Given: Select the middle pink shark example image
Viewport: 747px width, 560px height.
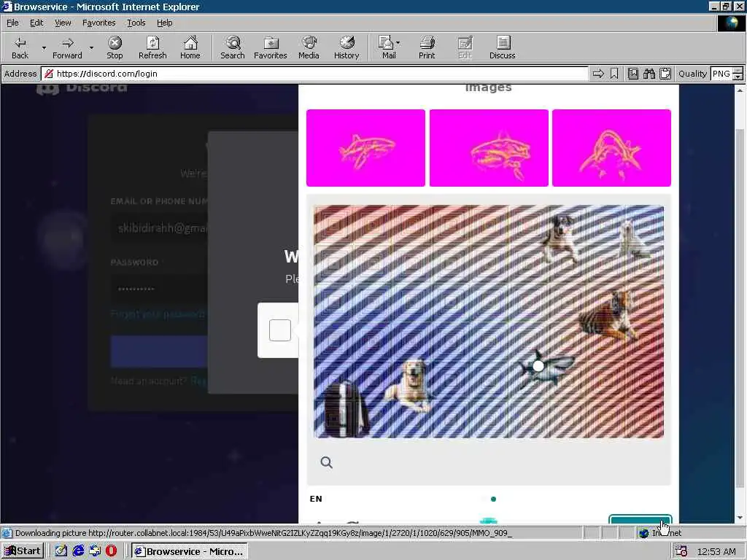Looking at the screenshot, I should [x=489, y=147].
